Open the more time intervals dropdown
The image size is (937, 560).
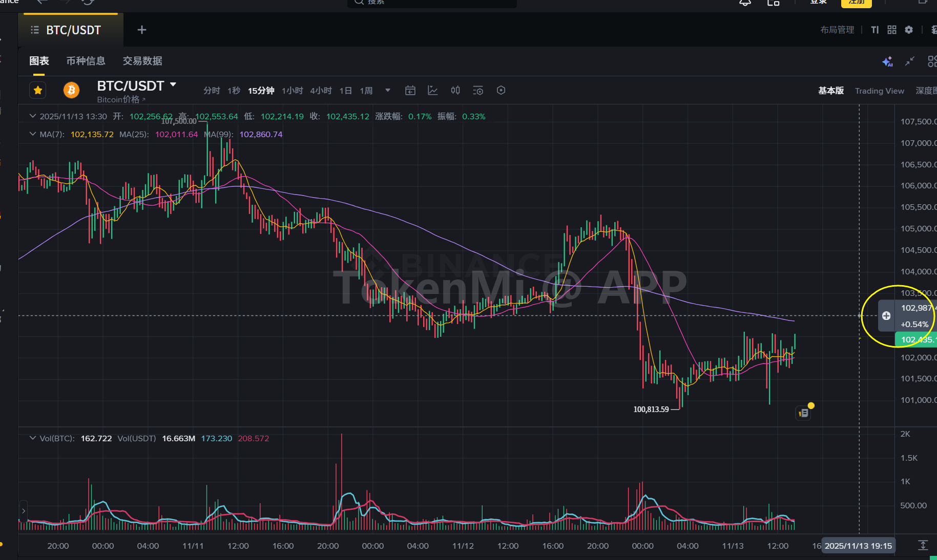388,91
